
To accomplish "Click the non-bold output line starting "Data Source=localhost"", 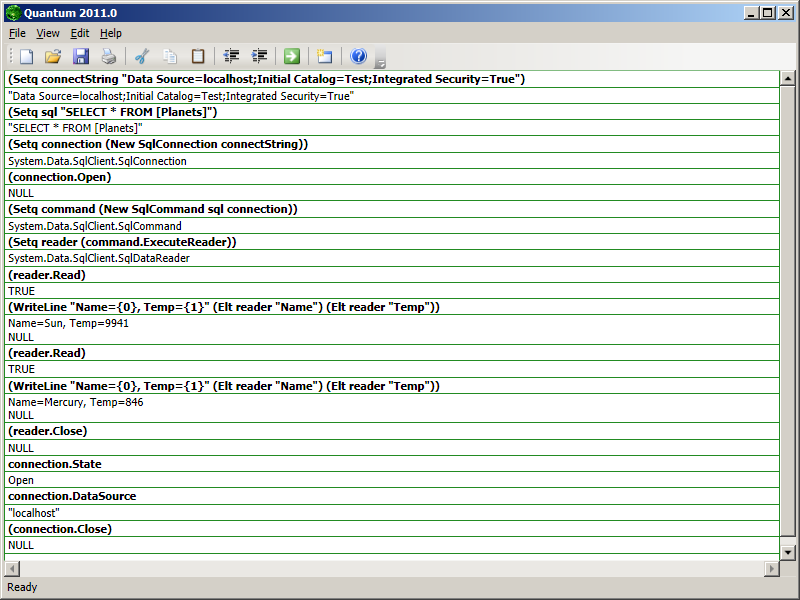I will [x=392, y=96].
